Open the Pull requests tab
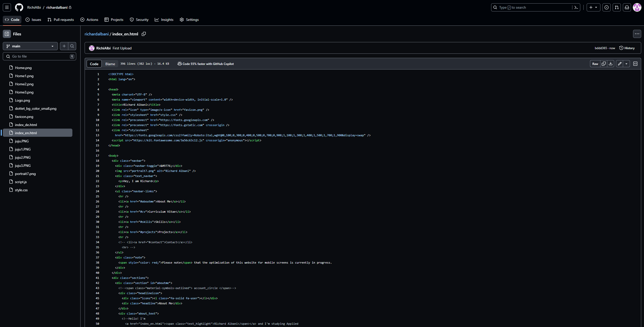The image size is (644, 327). (61, 20)
